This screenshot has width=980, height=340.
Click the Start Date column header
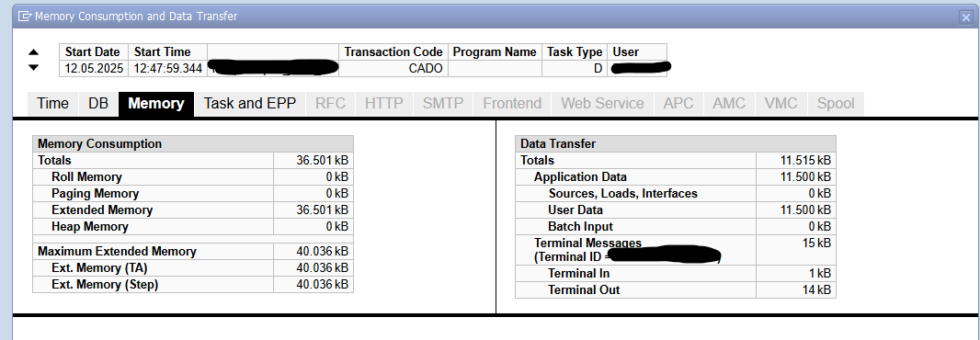(94, 51)
